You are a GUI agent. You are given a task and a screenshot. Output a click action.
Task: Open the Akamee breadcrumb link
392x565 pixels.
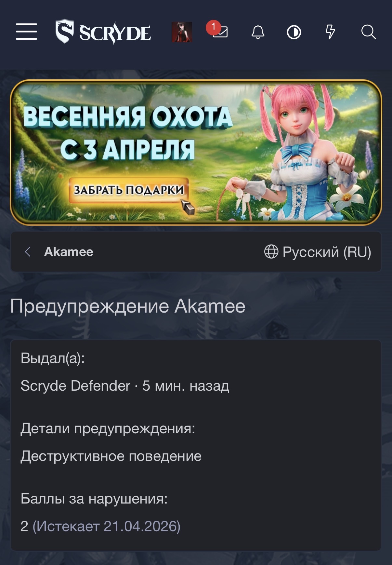coord(69,252)
